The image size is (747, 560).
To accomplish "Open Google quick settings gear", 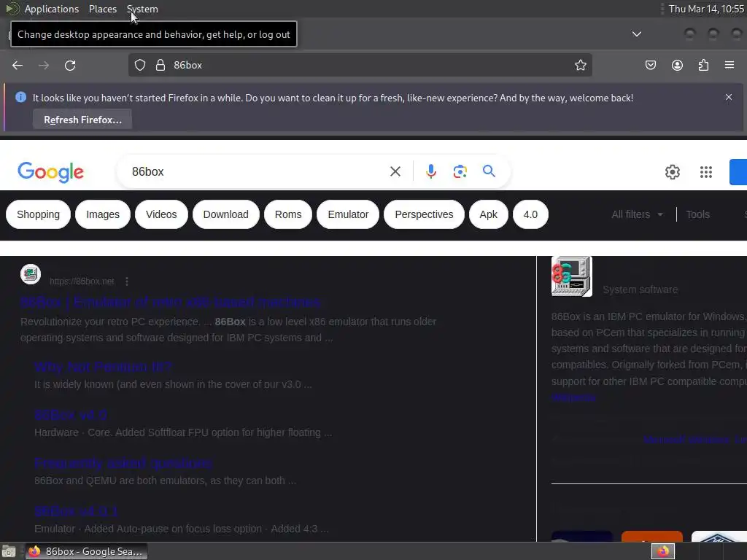I will tap(672, 172).
